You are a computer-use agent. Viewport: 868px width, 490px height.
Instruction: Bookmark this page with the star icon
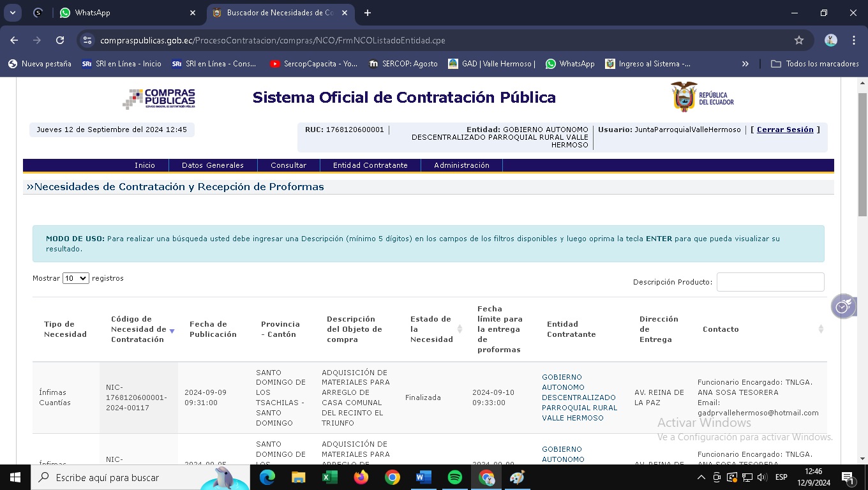pyautogui.click(x=798, y=40)
